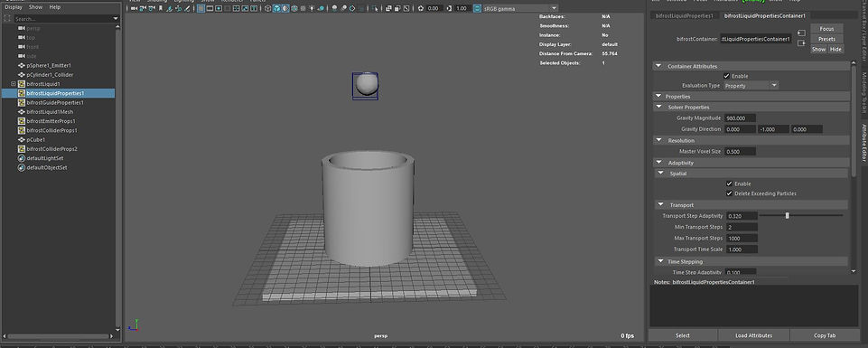Toggle X-Ray Joints icon
Image resolution: width=868 pixels, height=348 pixels.
pos(406,8)
